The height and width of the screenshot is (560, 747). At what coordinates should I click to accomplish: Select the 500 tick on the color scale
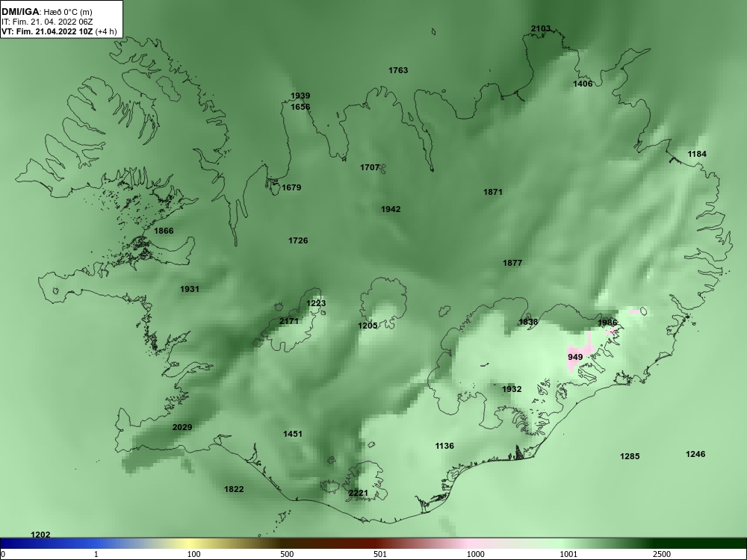tap(287, 554)
